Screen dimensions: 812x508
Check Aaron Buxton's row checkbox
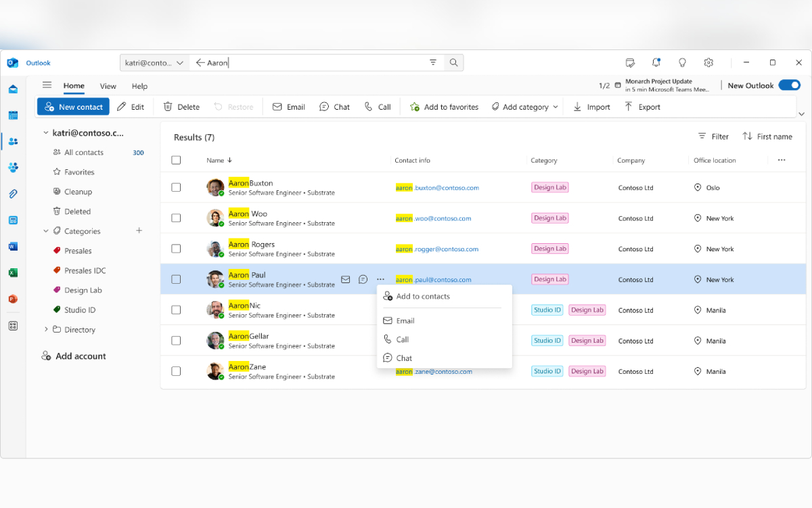point(176,187)
